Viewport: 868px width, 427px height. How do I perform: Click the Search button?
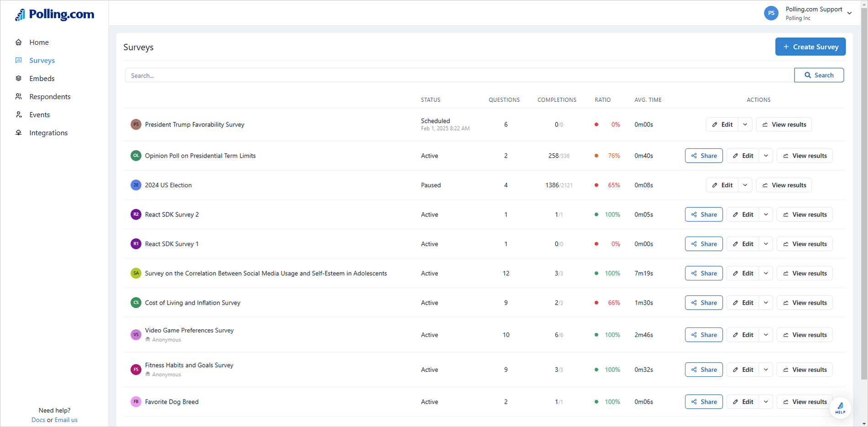tap(819, 75)
